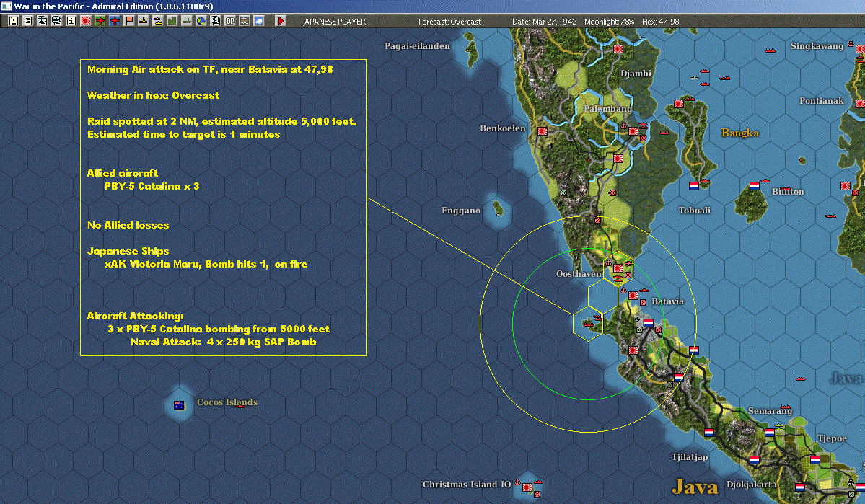The width and height of the screenshot is (865, 504).
Task: Open the aircraft database icon
Action: tap(43, 21)
